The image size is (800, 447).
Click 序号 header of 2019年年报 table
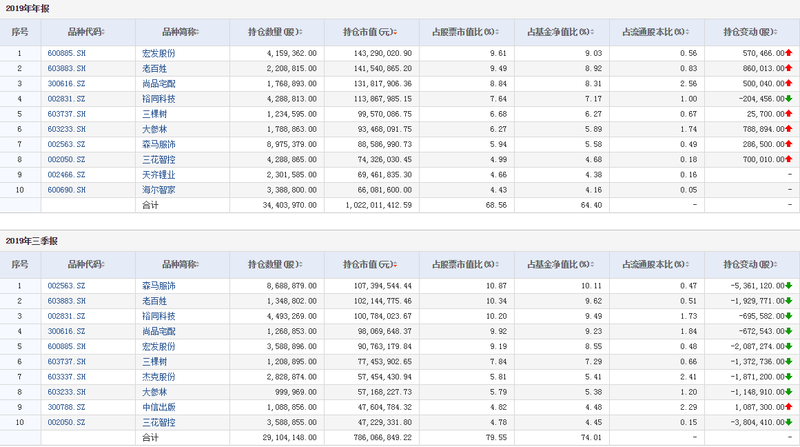pos(20,32)
